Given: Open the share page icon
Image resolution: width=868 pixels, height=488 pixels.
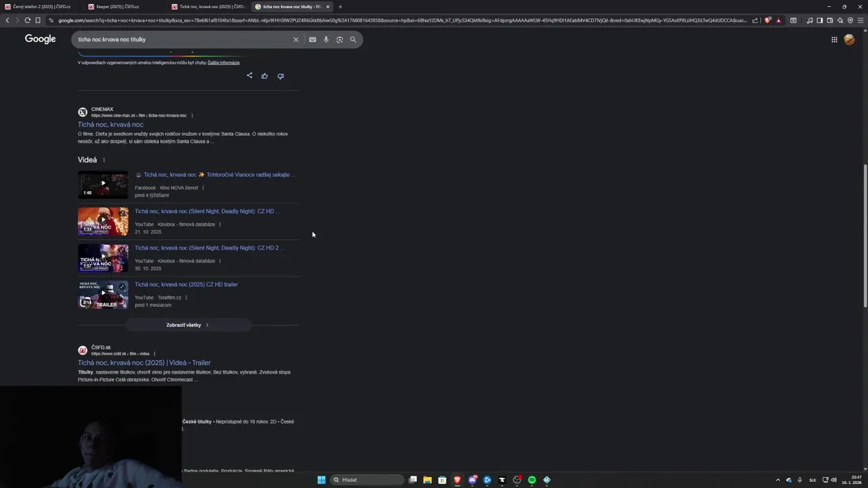Looking at the screenshot, I should [755, 20].
